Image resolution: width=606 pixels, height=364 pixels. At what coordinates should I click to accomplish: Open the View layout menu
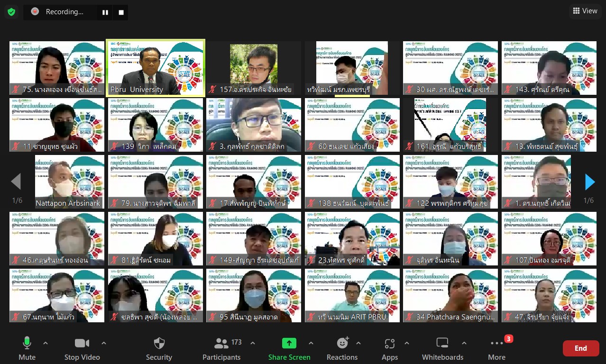click(x=585, y=11)
